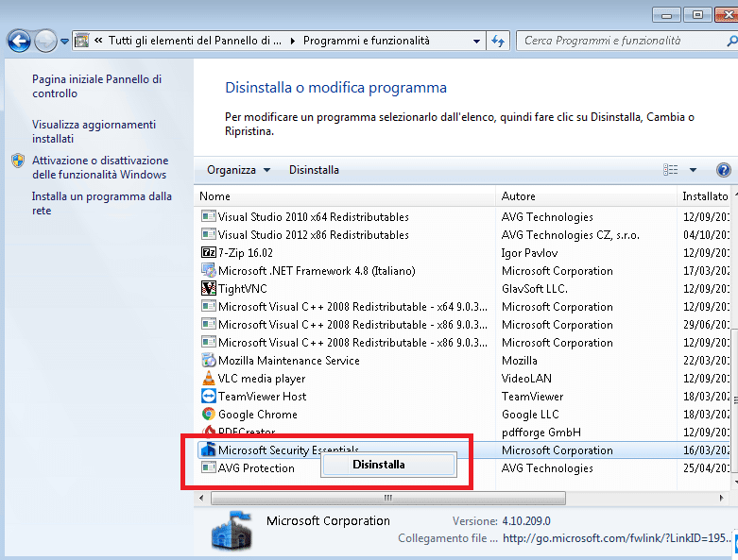The image size is (738, 560).
Task: Click the vertical scrollbar thumb in program list
Action: point(735,399)
